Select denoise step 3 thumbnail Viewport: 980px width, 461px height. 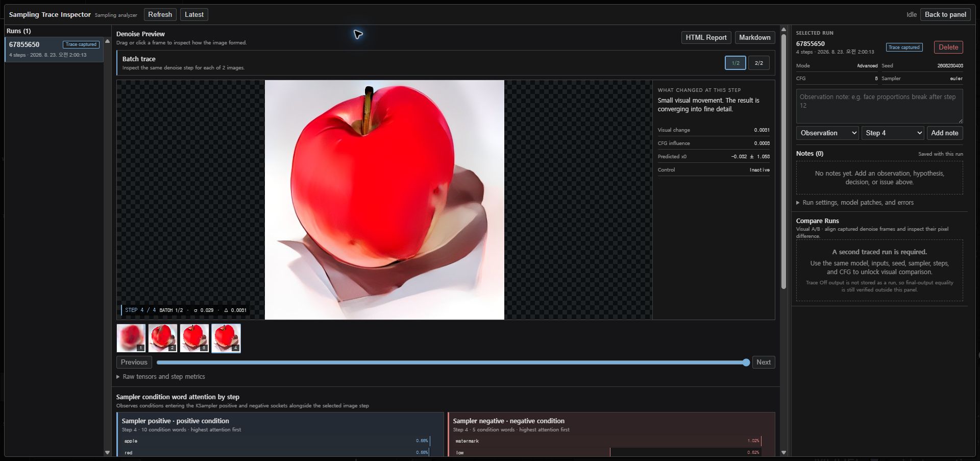194,338
